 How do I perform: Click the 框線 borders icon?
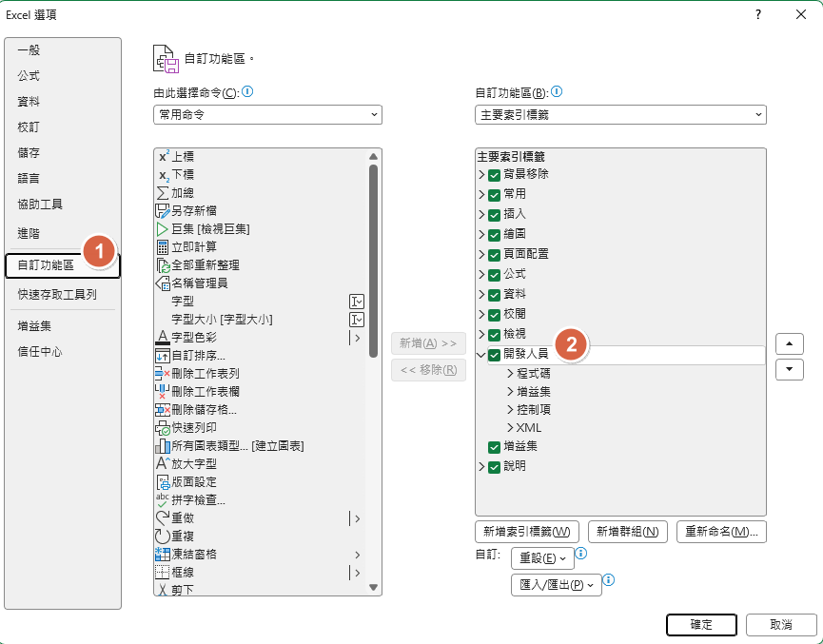pyautogui.click(x=163, y=572)
